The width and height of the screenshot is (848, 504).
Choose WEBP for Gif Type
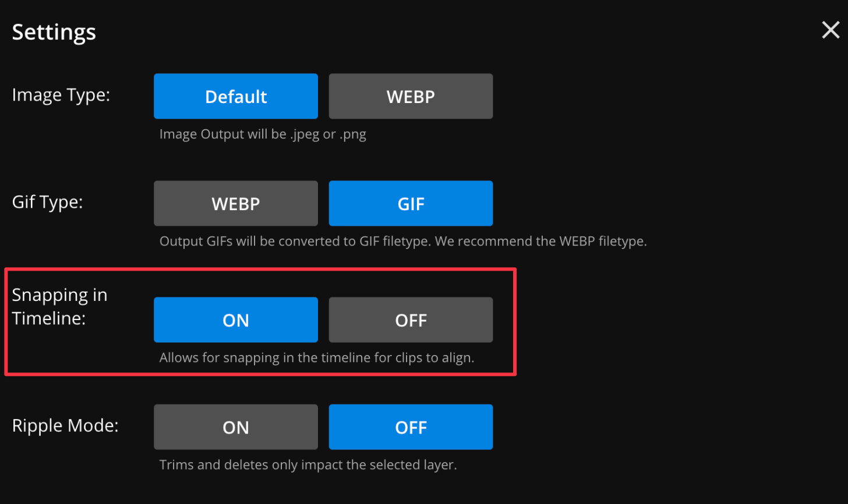pyautogui.click(x=235, y=203)
